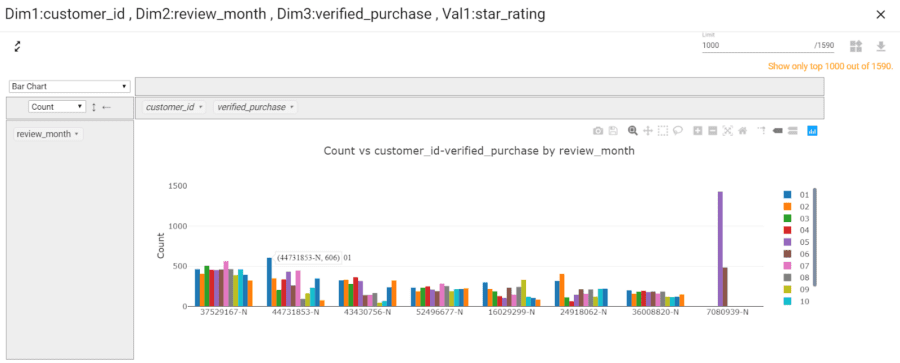Reset axes with the home icon
Image resolution: width=900 pixels, height=363 pixels.
(x=742, y=131)
